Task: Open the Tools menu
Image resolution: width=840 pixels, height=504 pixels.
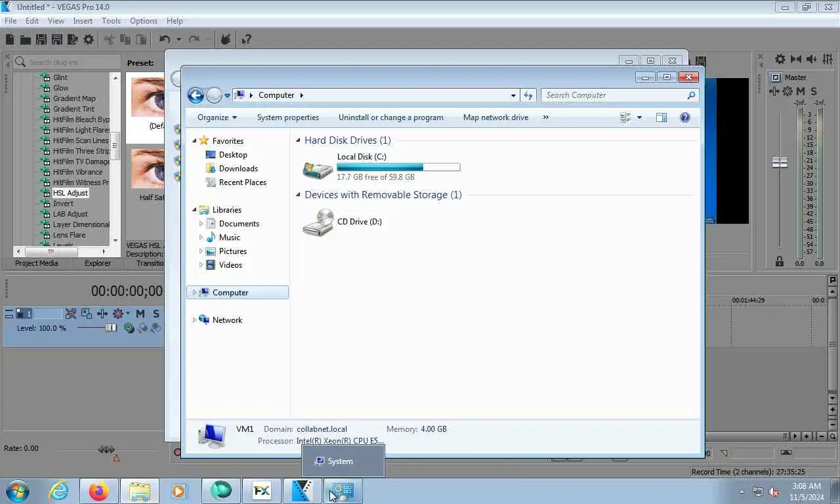Action: pyautogui.click(x=111, y=21)
